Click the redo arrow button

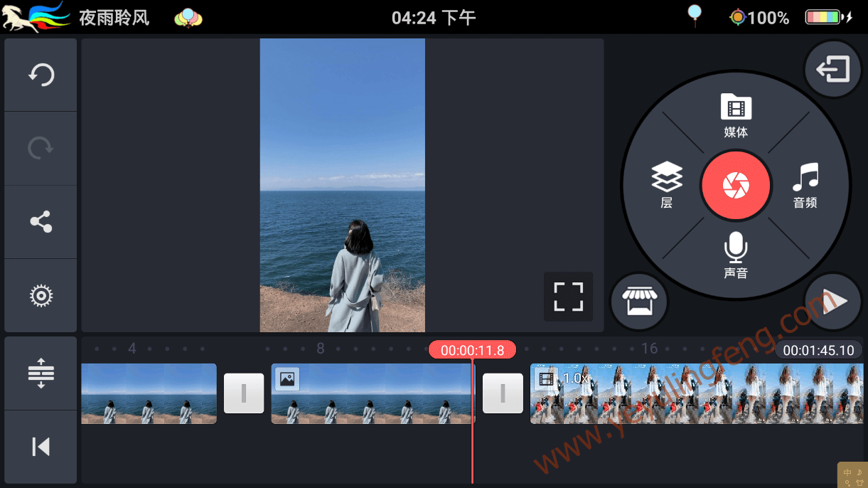[x=41, y=148]
